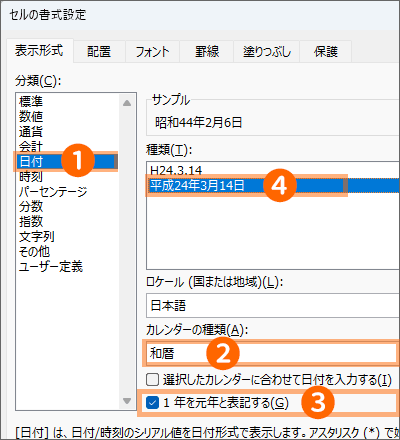Go to the 保護 tab
Image resolution: width=400 pixels, height=440 pixels.
coord(326,52)
